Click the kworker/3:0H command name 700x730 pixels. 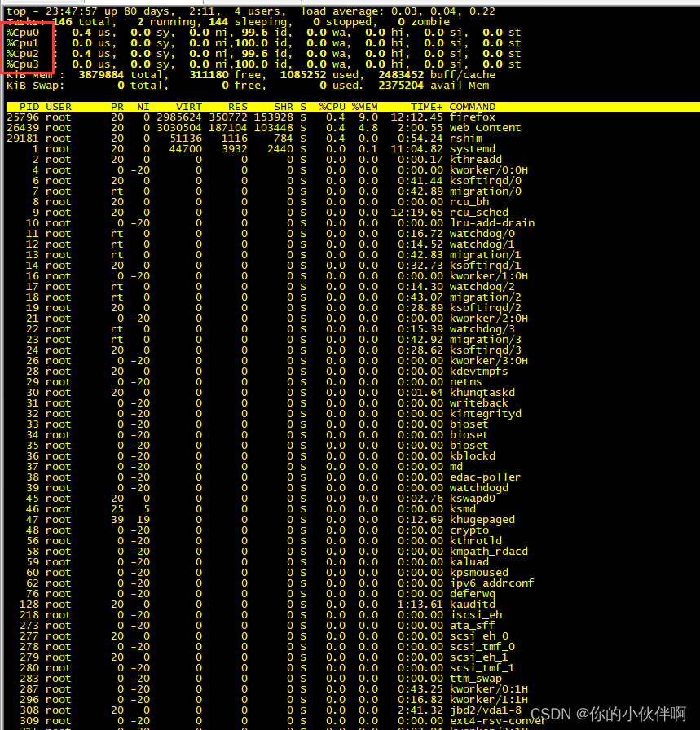click(489, 361)
